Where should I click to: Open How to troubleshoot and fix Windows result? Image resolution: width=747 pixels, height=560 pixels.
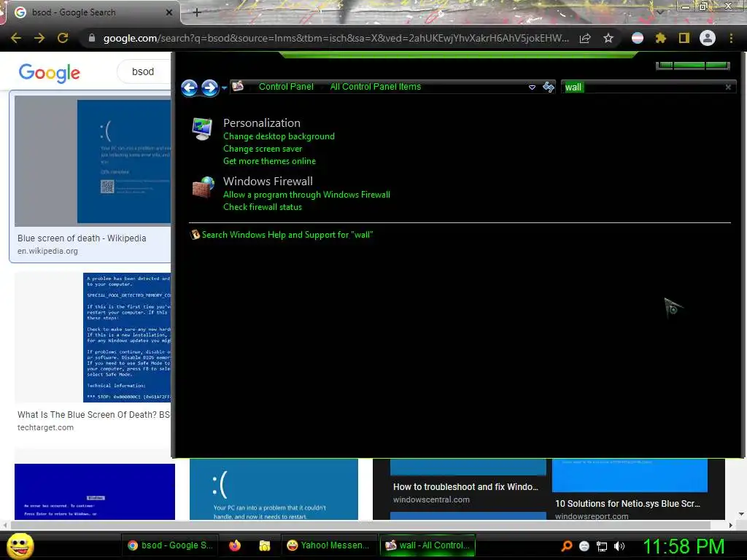[x=465, y=486]
